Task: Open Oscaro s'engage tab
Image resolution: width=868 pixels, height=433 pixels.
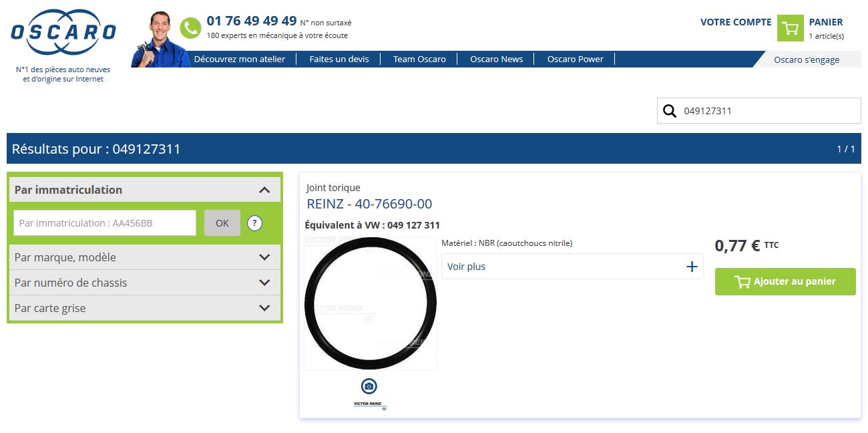Action: tap(807, 59)
